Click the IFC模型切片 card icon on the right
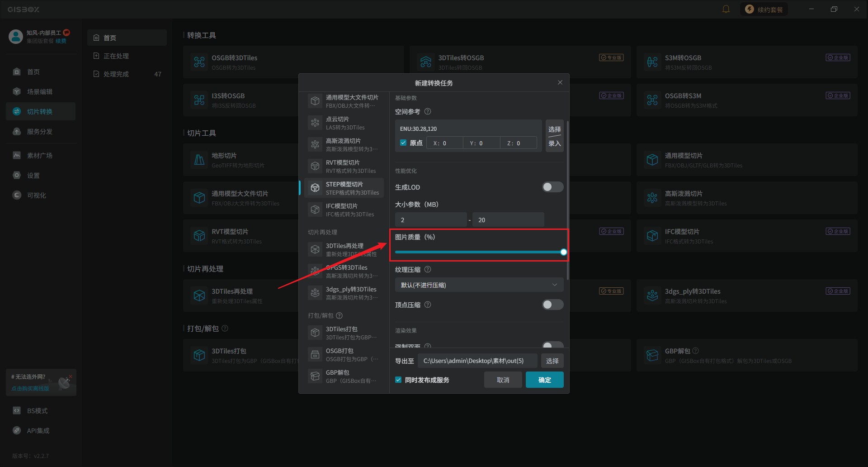This screenshot has height=467, width=868. point(652,236)
